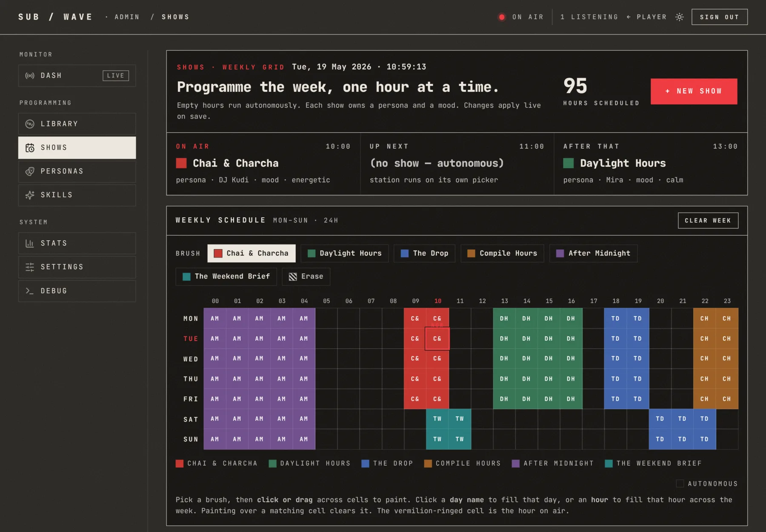Select the After Midnight brush

click(x=593, y=253)
